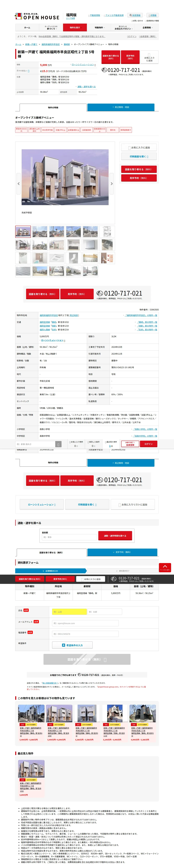This screenshot has width=174, height=868.
Task: Expand お役立ちマガジン navigation menu
Action: point(123,28)
